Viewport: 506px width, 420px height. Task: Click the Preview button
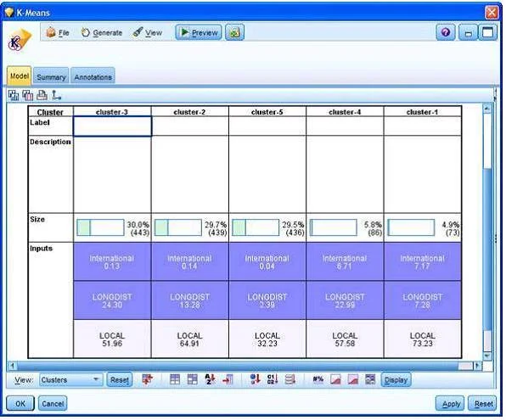[x=199, y=32]
